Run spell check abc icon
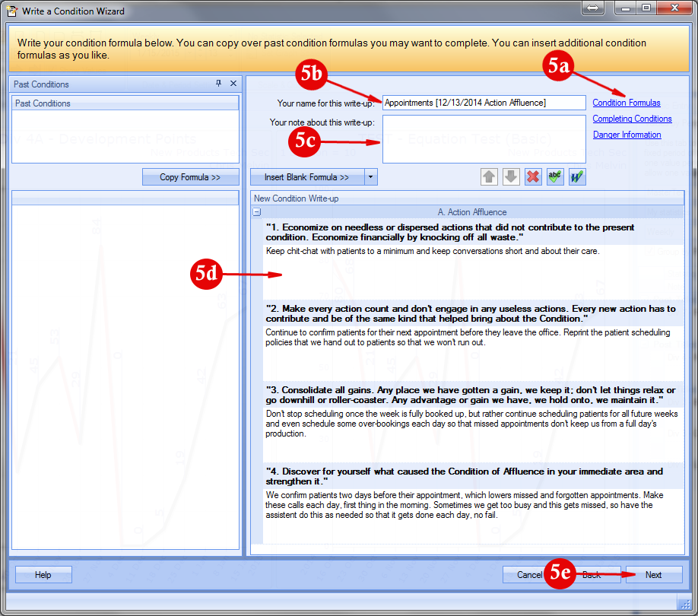Viewport: 698px width, 616px height. pyautogui.click(x=555, y=177)
